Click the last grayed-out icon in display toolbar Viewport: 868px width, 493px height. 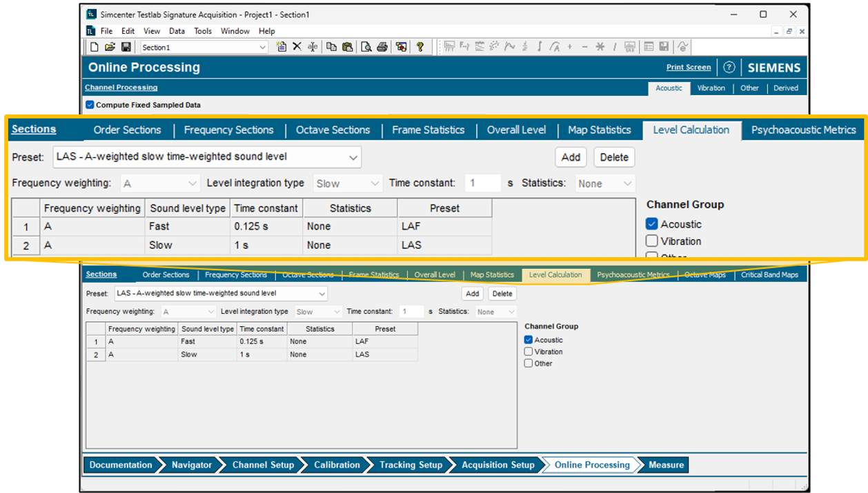(682, 47)
